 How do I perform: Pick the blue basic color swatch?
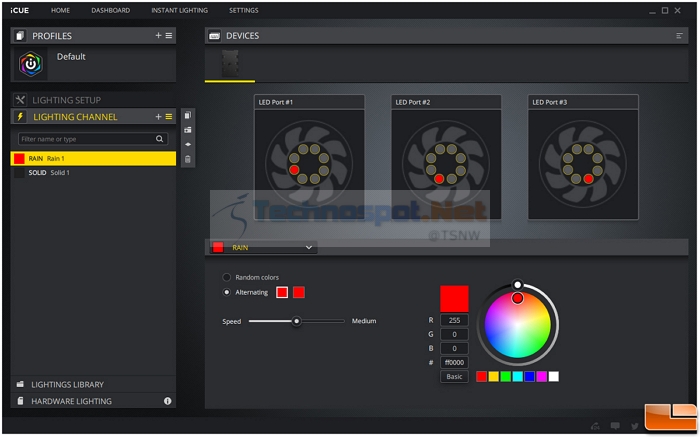[x=529, y=376]
